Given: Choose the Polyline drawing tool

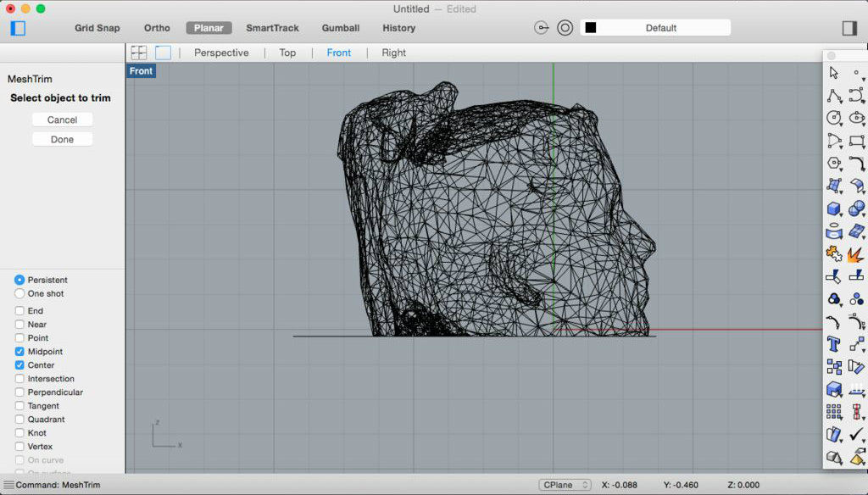Looking at the screenshot, I should [834, 96].
